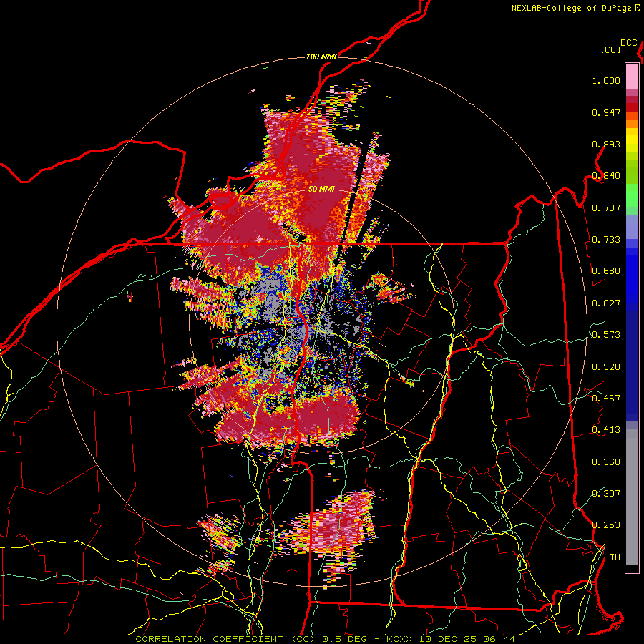Click the [CC] units label
Viewport: 644px width, 644px height.
[611, 49]
